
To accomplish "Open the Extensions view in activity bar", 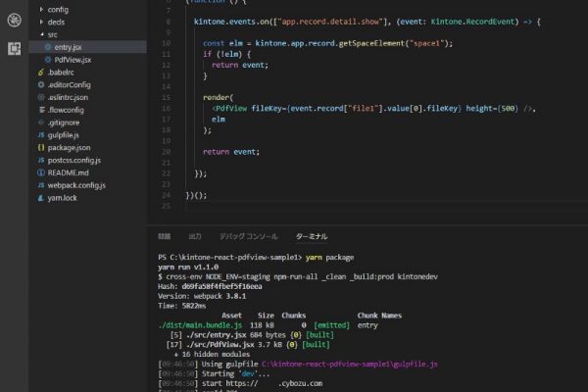I will pos(14,47).
